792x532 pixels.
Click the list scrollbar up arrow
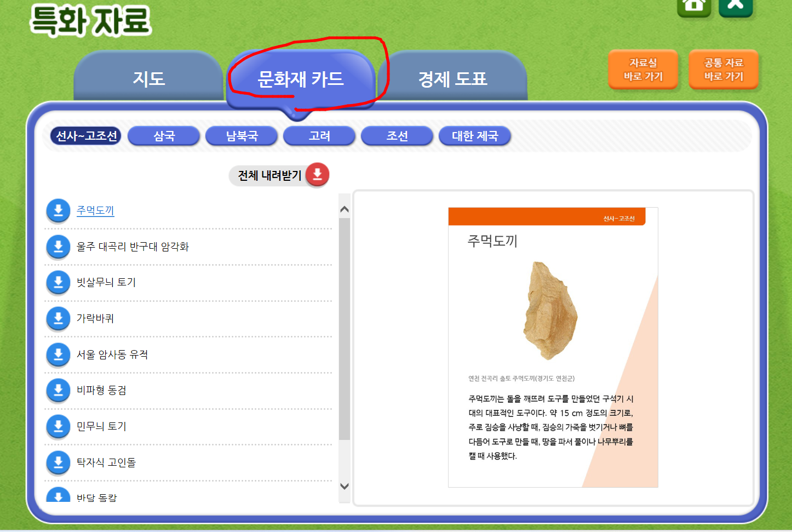345,209
